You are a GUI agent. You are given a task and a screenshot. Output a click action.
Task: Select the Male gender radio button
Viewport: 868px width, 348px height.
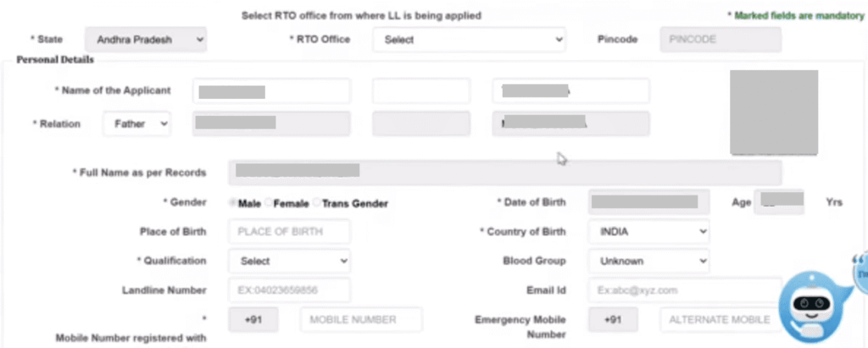pos(233,203)
